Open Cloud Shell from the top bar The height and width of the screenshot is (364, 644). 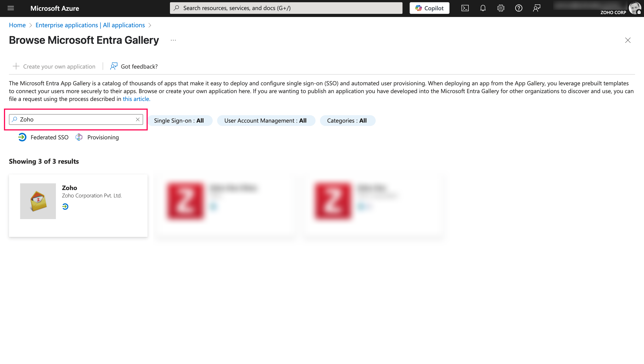[x=465, y=8]
